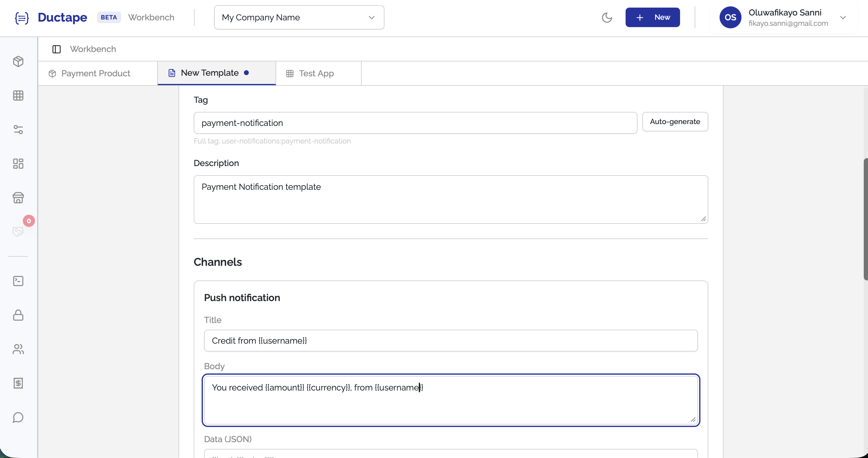
Task: Open the handshake icon with the zero badge
Action: 18,231
